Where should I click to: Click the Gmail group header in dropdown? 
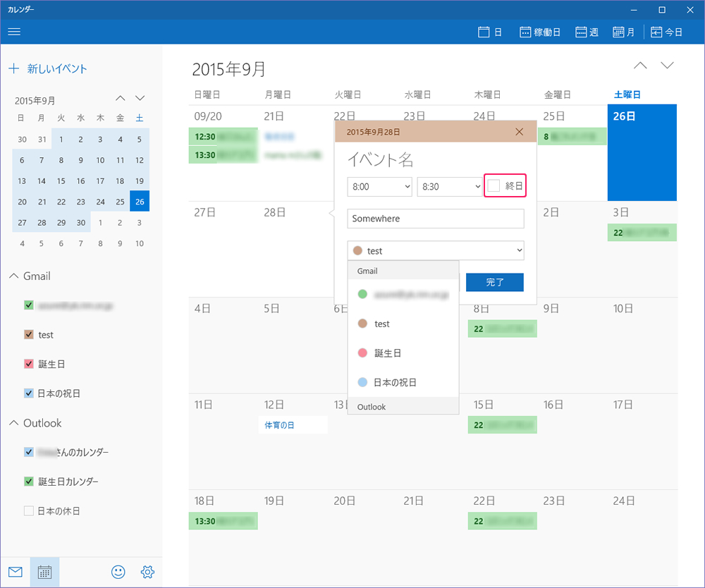[x=403, y=271]
